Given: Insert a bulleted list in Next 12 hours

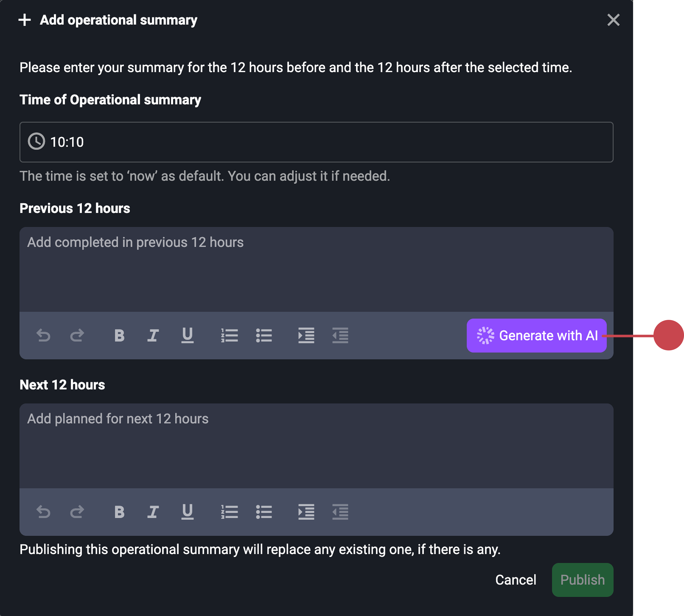Looking at the screenshot, I should point(264,512).
